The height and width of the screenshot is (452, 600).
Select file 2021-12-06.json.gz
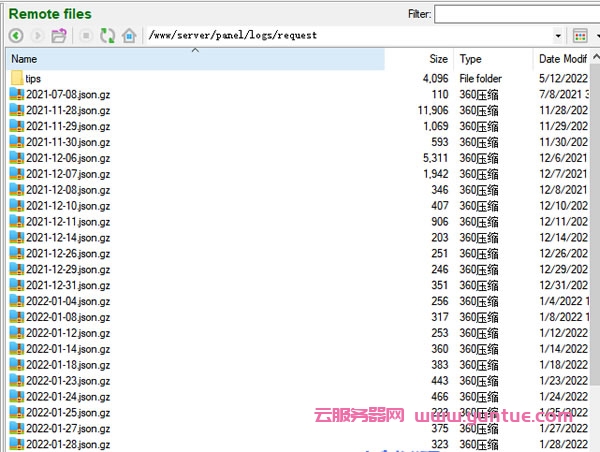click(x=68, y=158)
